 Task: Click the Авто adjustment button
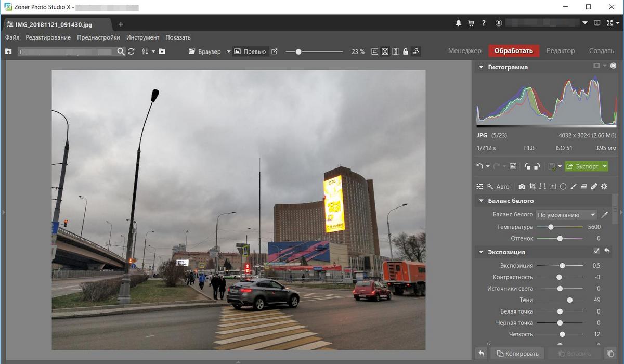point(502,186)
